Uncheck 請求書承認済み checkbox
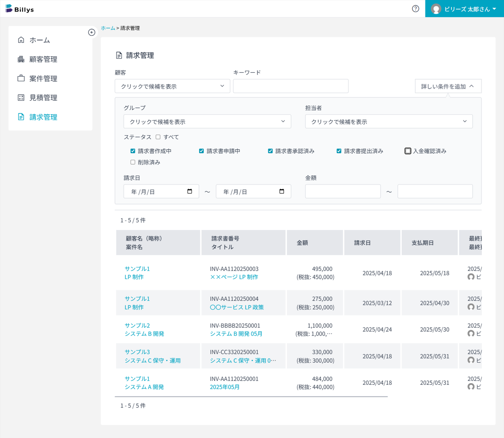This screenshot has width=504, height=438. [270, 151]
